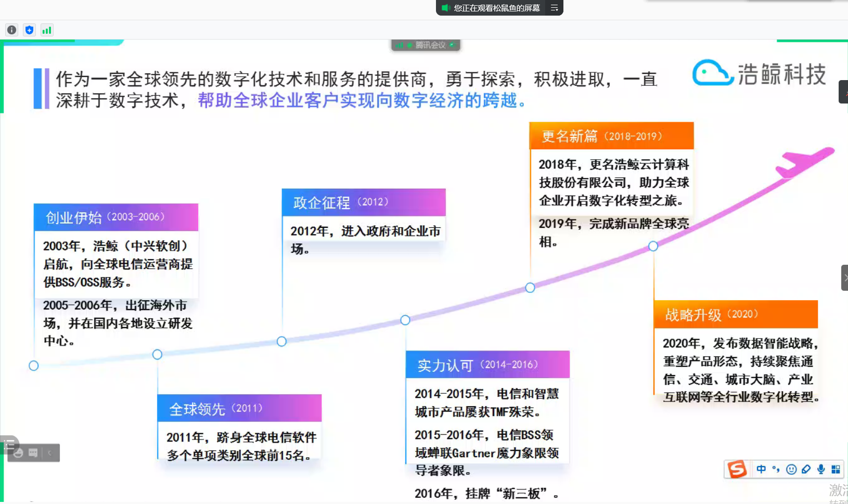Check the green network signal icon

click(x=47, y=30)
